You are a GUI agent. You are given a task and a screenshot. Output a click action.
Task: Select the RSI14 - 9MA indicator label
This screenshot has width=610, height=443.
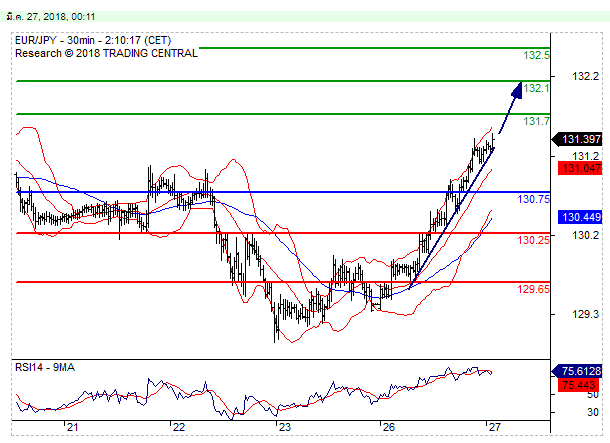[45, 368]
